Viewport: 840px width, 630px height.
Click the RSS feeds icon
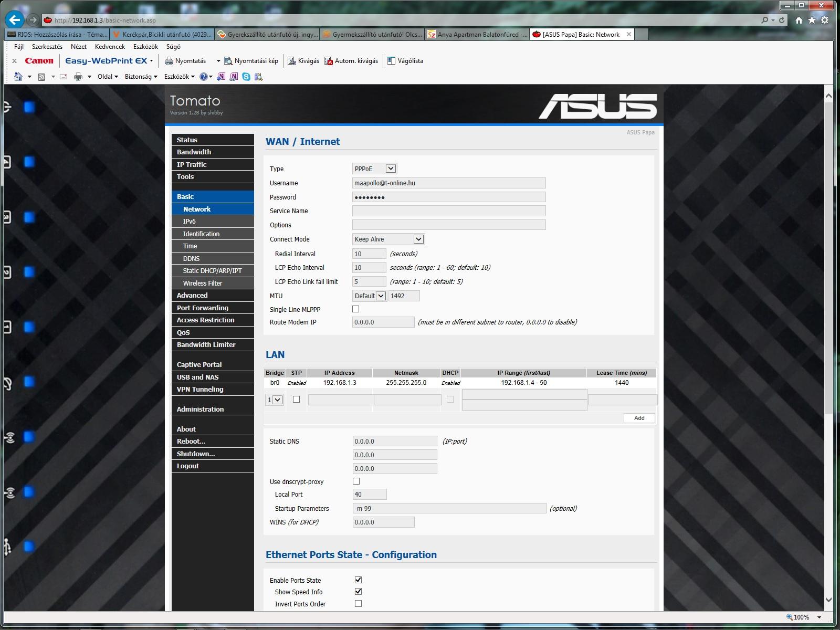click(x=41, y=77)
